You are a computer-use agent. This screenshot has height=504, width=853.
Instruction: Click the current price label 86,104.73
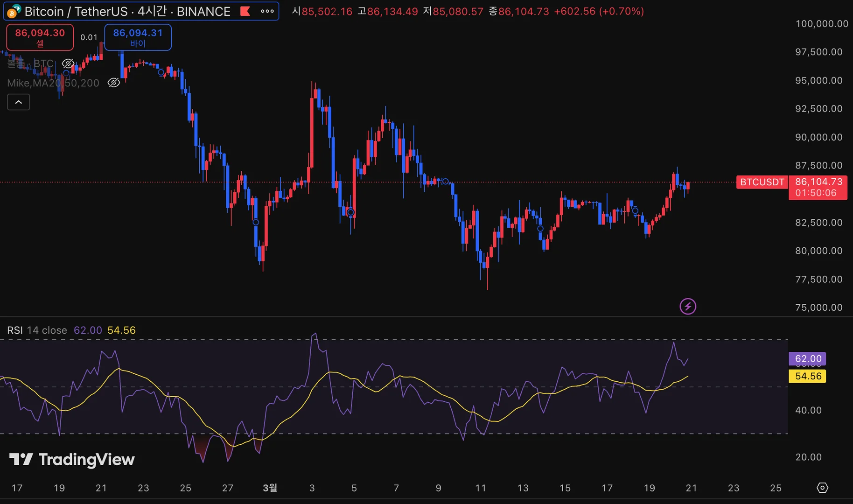[x=818, y=182]
